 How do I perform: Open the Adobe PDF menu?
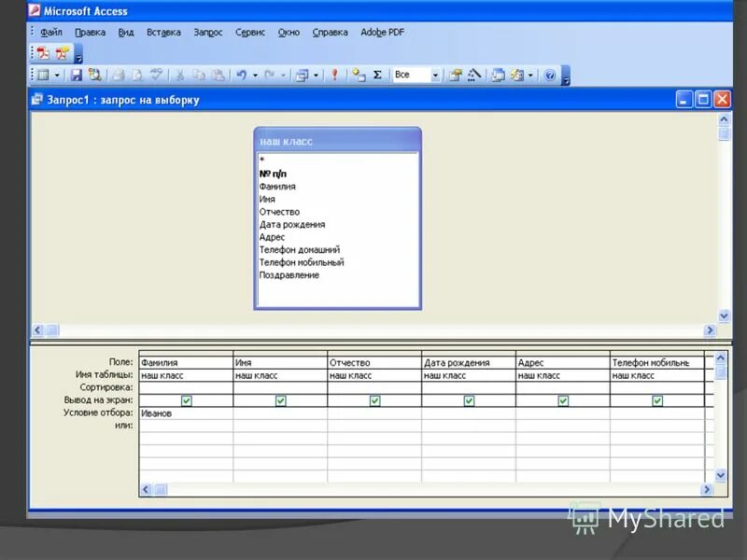(x=382, y=33)
